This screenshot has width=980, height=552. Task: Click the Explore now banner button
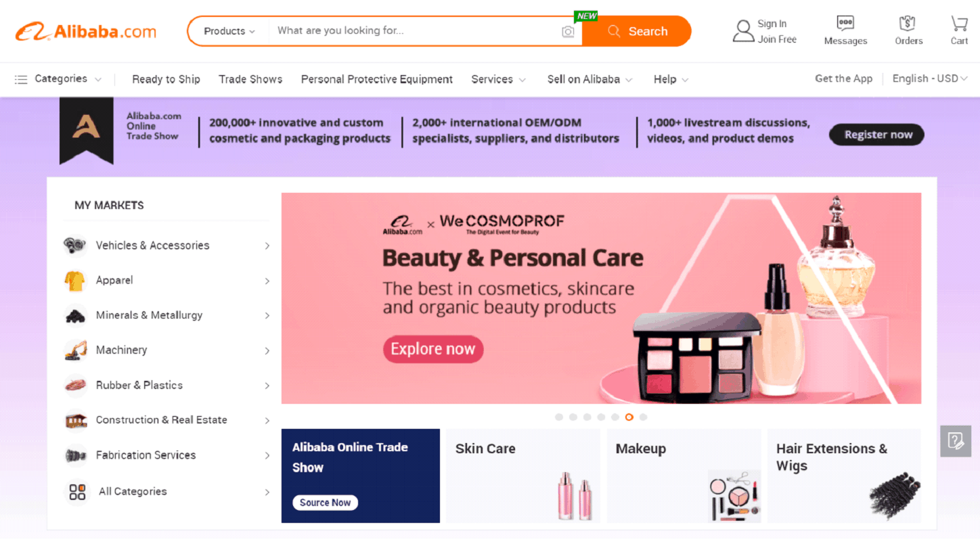coord(433,349)
